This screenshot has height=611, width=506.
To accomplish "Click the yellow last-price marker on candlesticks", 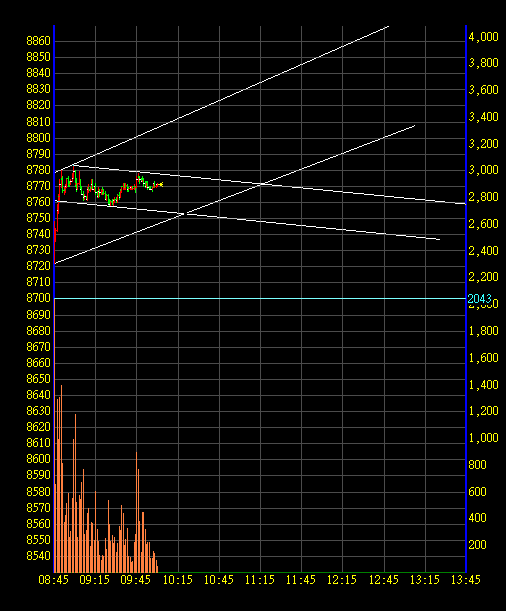I will click(x=161, y=184).
